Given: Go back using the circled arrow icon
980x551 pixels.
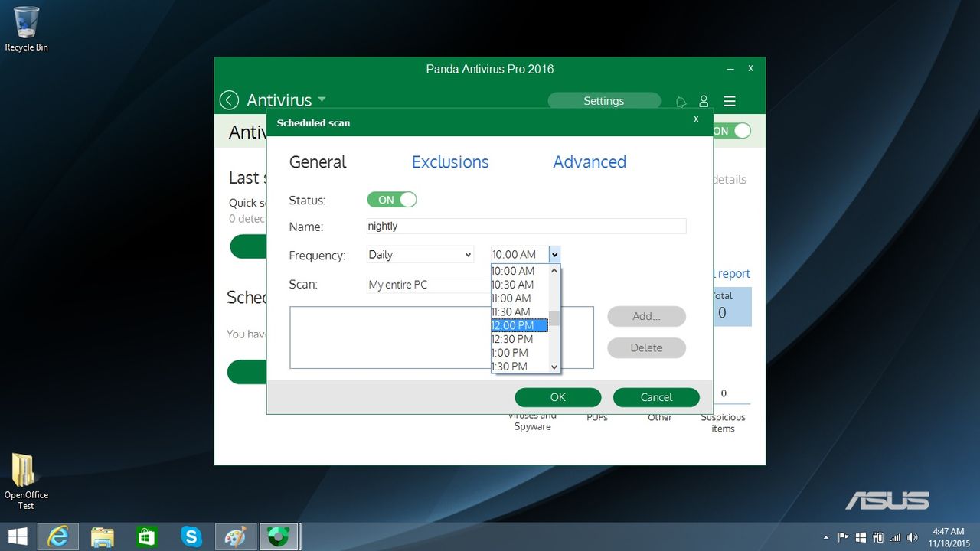Looking at the screenshot, I should [x=229, y=100].
